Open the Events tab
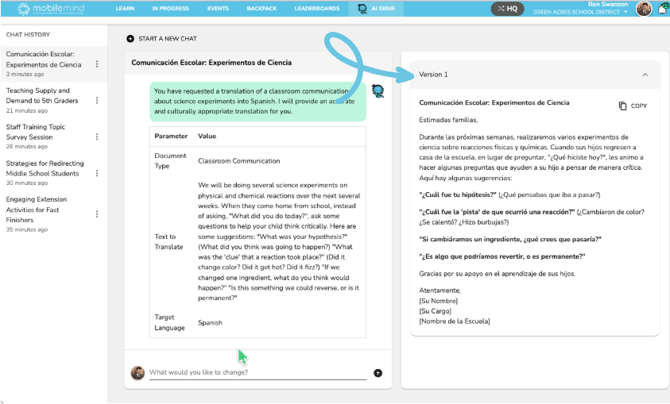Image resolution: width=670 pixels, height=404 pixels. (218, 8)
